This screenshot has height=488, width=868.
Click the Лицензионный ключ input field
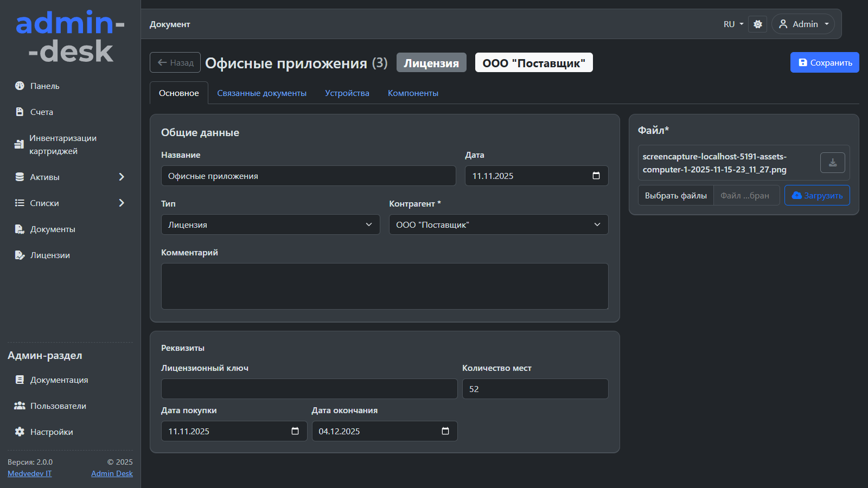click(x=309, y=389)
